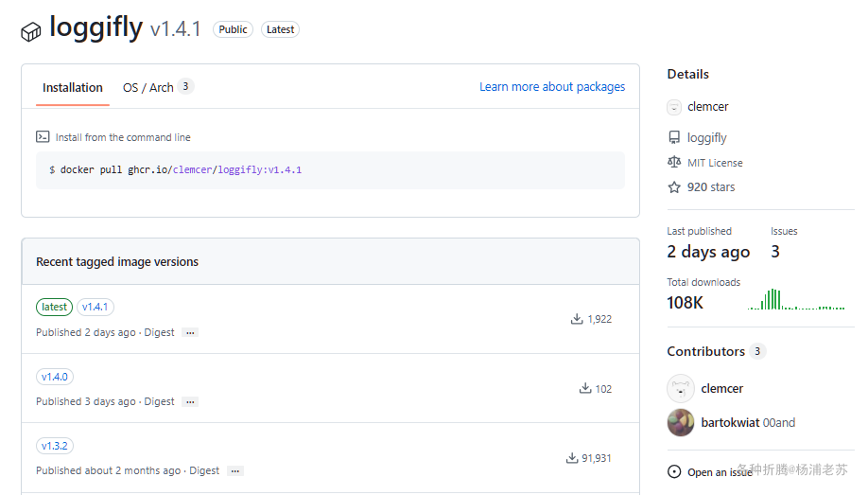The width and height of the screenshot is (868, 495).
Task: Click the download icon beside 102
Action: click(585, 388)
